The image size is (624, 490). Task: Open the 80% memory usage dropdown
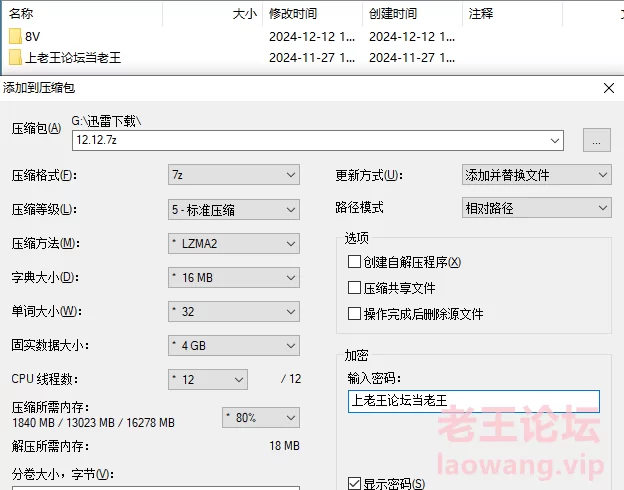coord(260,417)
